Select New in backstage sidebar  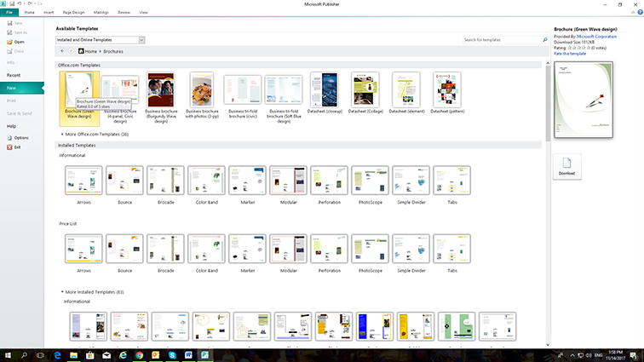pos(22,88)
